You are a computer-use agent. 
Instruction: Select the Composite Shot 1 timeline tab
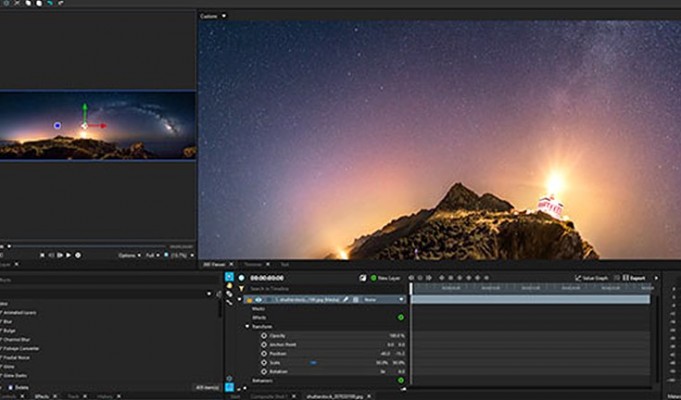click(x=269, y=397)
